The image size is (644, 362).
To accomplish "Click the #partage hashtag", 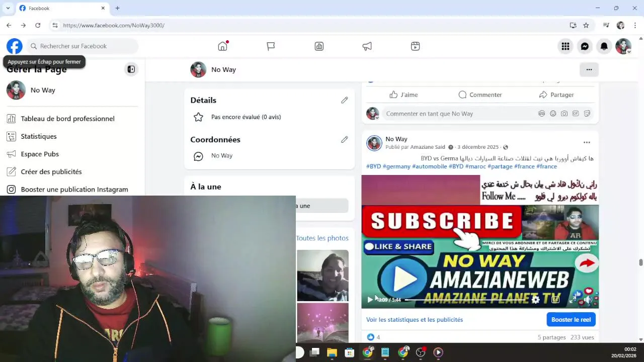I will [x=500, y=166].
